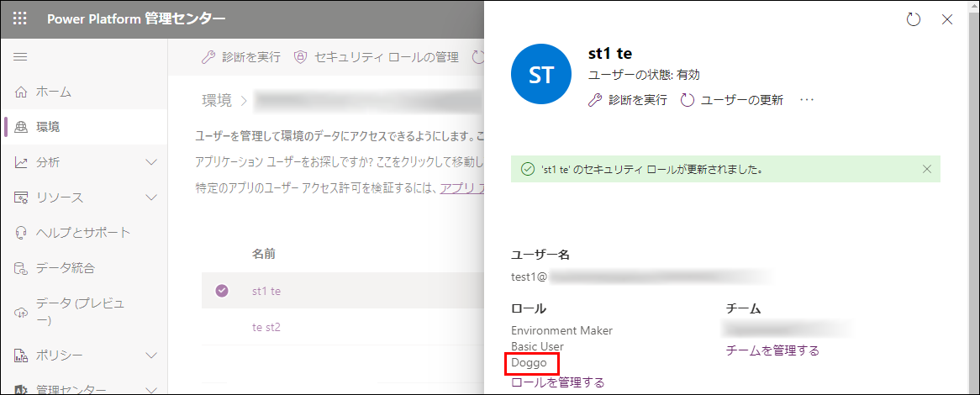Click the ST avatar circle
The height and width of the screenshot is (395, 980).
click(541, 75)
